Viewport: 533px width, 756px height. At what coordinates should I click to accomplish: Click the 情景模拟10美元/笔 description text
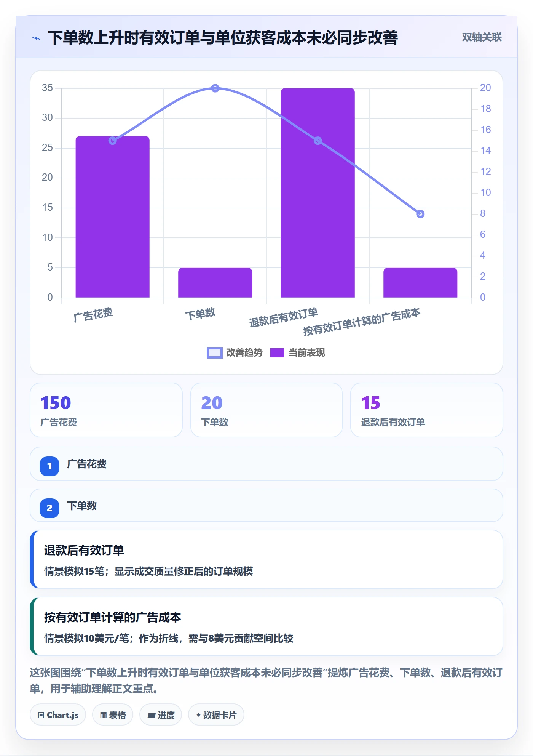pyautogui.click(x=169, y=639)
